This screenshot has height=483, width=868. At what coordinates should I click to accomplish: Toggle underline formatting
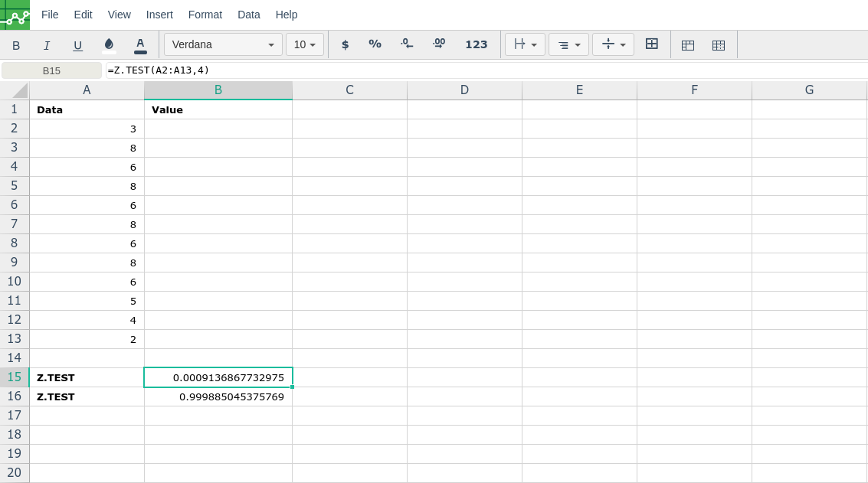(x=77, y=45)
